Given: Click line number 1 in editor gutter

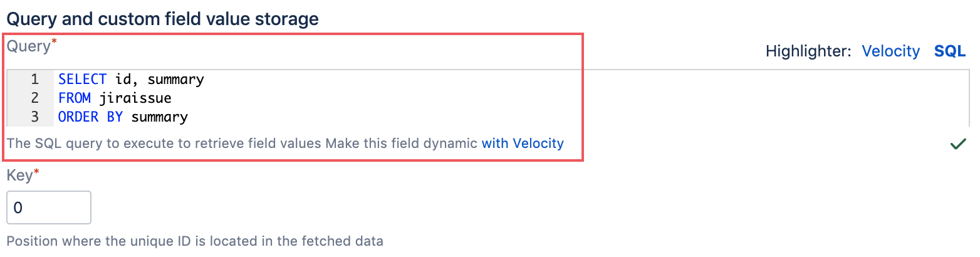Looking at the screenshot, I should (x=34, y=80).
